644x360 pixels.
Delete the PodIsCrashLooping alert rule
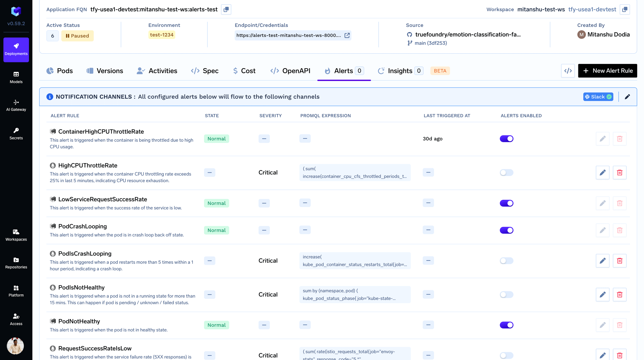click(x=619, y=261)
